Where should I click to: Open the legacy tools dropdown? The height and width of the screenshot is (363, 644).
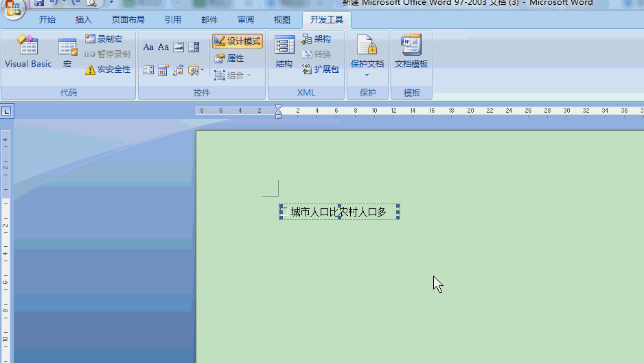[x=196, y=70]
